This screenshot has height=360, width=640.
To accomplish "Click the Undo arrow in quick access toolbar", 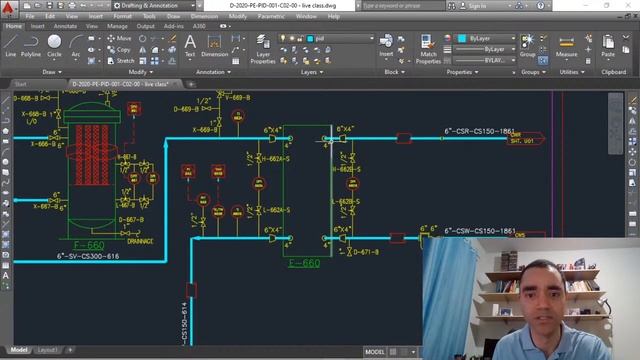I will (x=83, y=6).
